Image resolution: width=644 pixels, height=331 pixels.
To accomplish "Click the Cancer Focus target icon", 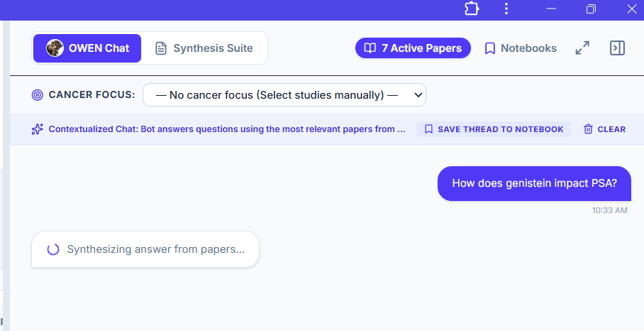I will point(38,95).
